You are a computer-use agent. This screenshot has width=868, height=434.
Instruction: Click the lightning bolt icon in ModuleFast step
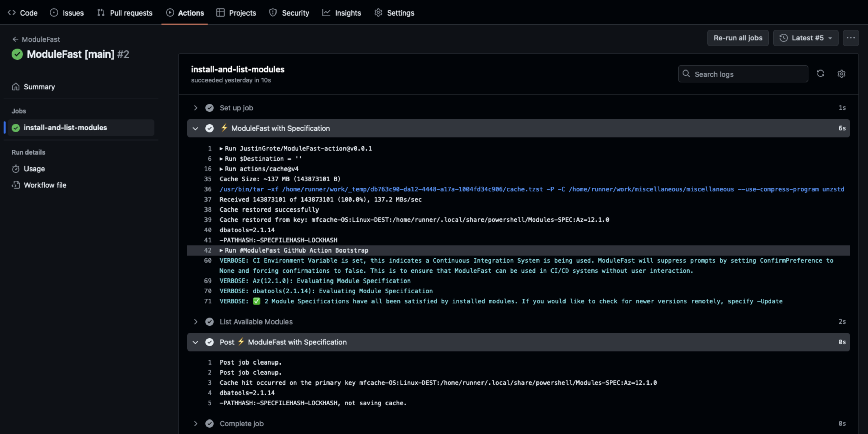[x=224, y=128]
